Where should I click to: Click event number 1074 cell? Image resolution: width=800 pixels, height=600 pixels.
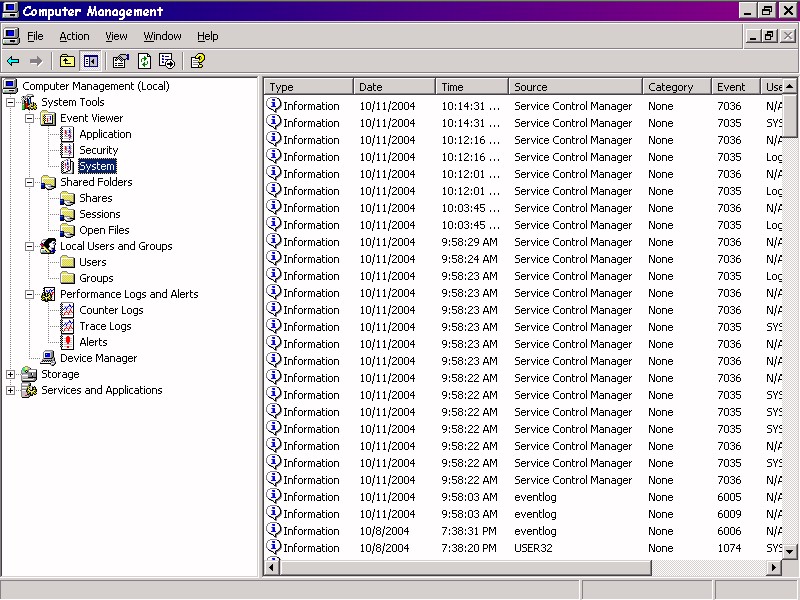pyautogui.click(x=729, y=548)
